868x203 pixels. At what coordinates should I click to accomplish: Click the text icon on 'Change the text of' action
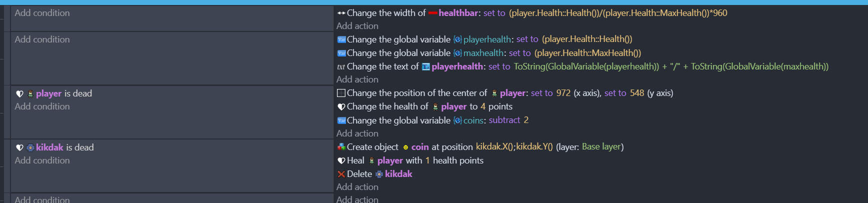[341, 66]
